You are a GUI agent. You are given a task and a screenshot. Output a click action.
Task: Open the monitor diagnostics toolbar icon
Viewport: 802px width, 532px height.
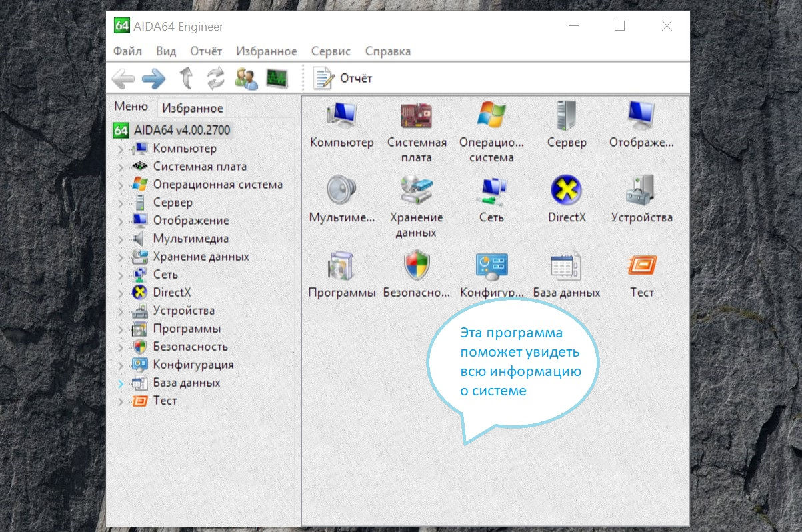tap(276, 79)
